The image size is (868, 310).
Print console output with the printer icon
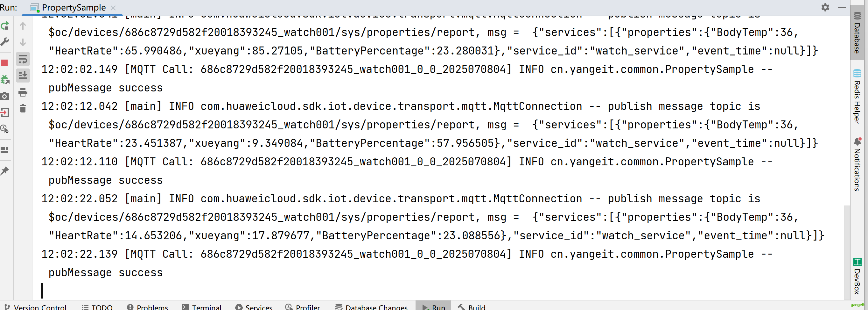point(23,92)
